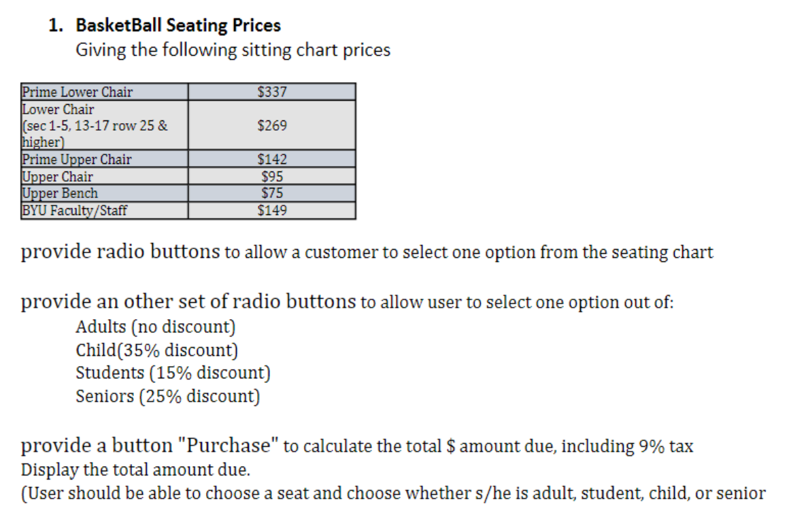
Task: Click the $337 price cell
Action: tap(272, 92)
